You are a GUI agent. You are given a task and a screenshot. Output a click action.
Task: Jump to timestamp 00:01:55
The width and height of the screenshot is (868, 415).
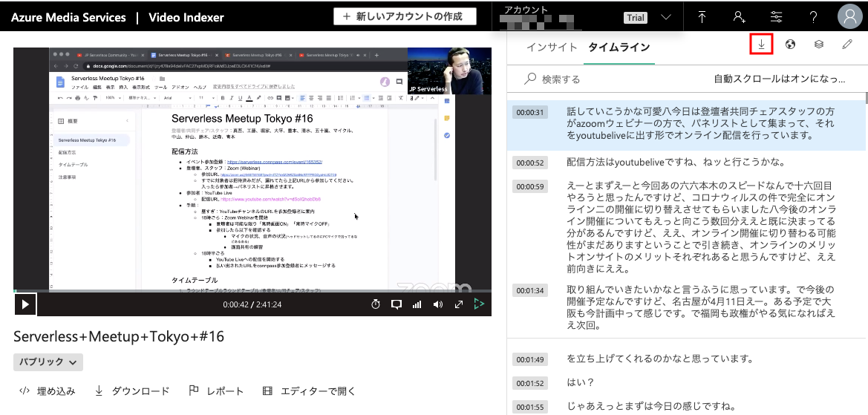click(529, 407)
